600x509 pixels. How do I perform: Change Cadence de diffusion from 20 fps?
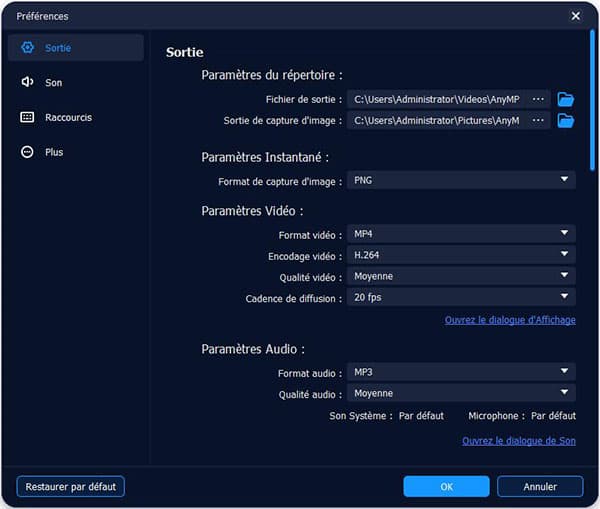pos(461,297)
